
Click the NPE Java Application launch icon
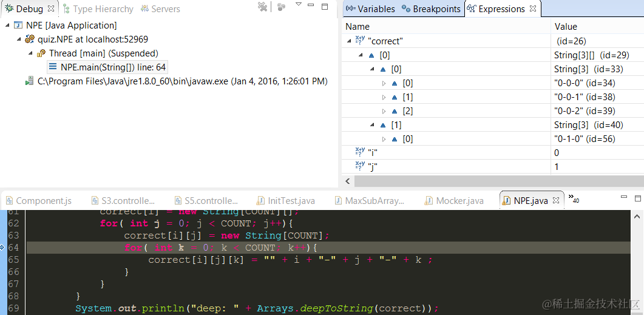pyautogui.click(x=18, y=25)
